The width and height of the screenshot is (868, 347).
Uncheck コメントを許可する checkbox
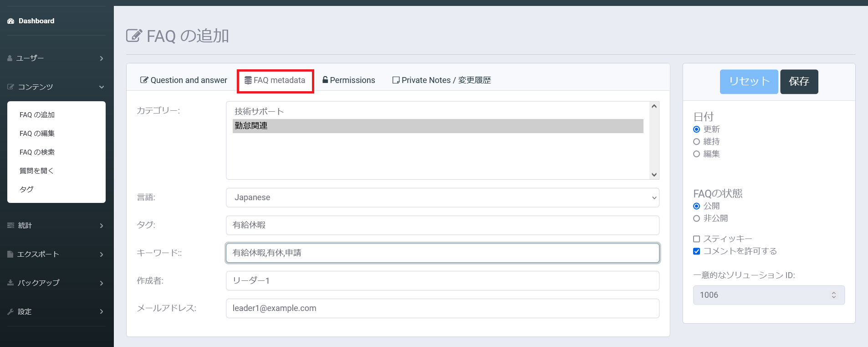pyautogui.click(x=696, y=251)
